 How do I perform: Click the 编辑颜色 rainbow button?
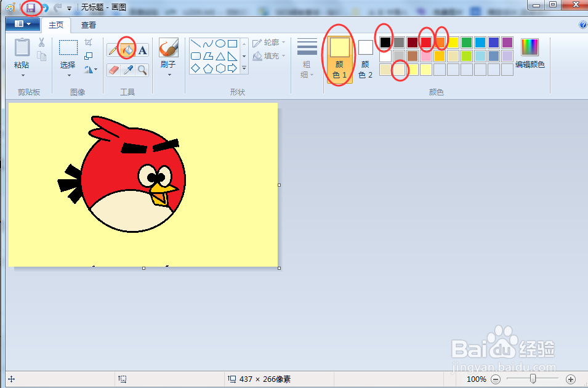(530, 53)
